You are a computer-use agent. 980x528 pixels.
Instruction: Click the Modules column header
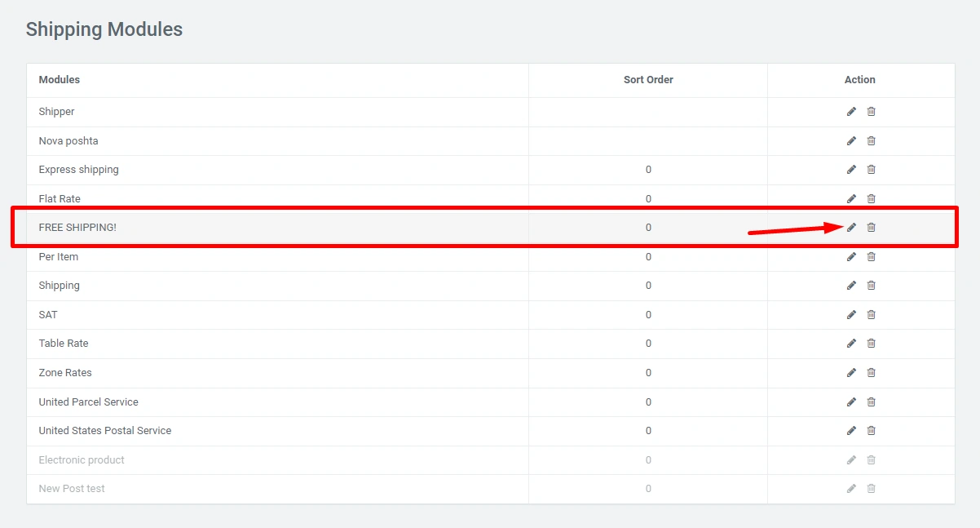[60, 80]
